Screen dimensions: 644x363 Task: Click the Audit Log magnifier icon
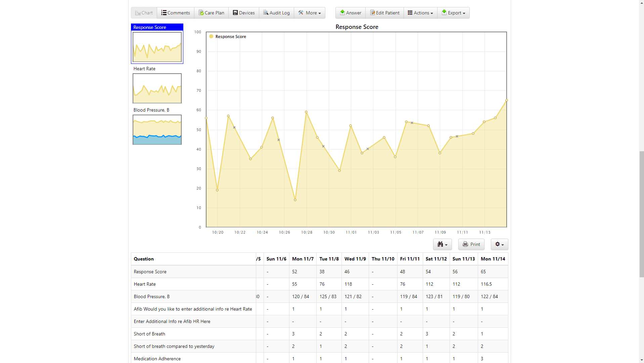(x=266, y=13)
